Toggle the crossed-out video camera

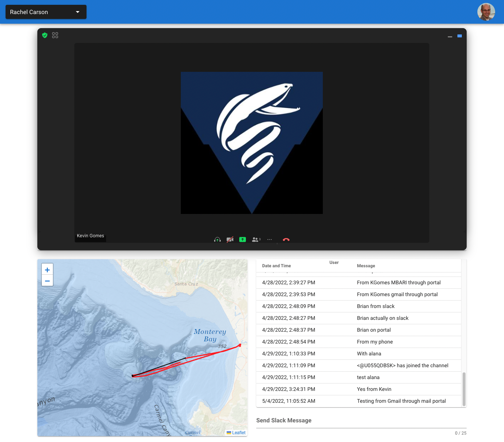click(x=230, y=240)
